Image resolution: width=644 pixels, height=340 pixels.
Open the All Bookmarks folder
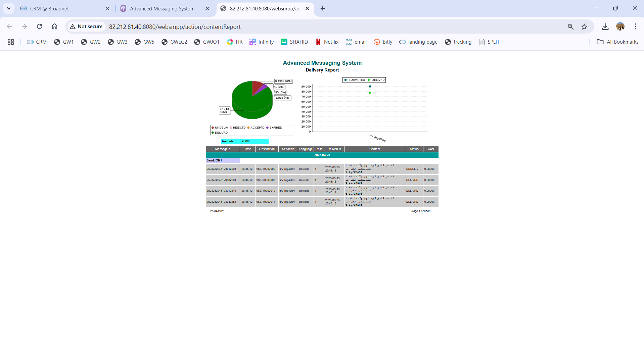pyautogui.click(x=618, y=42)
